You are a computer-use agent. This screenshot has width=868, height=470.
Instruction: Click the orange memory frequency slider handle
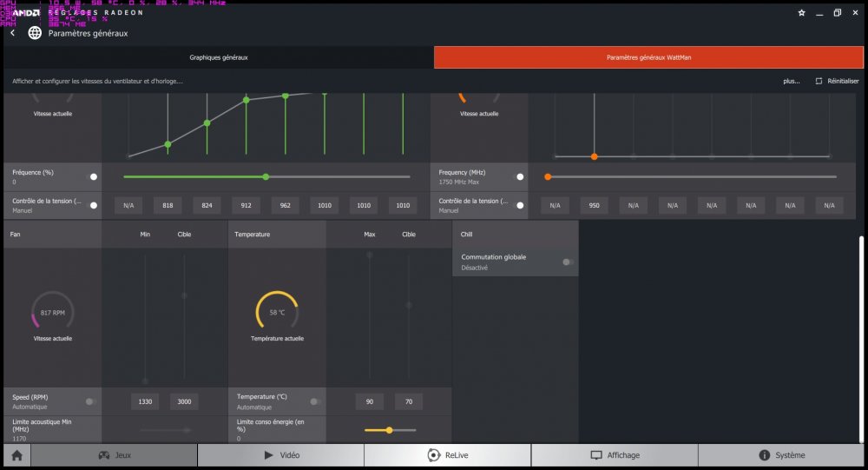548,177
